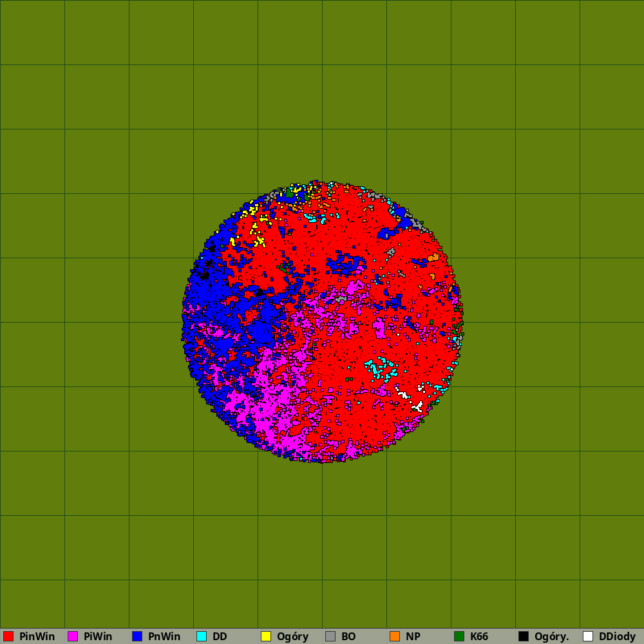Image resolution: width=644 pixels, height=644 pixels.
Task: Select the NP legend label
Action: [x=413, y=636]
